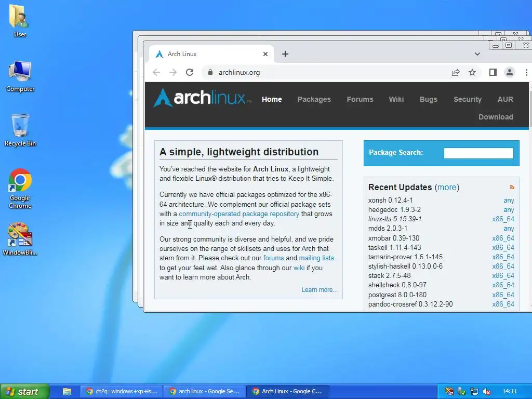Open the shellcheck 0.8.0-97 package
Image resolution: width=532 pixels, height=399 pixels.
click(x=397, y=285)
